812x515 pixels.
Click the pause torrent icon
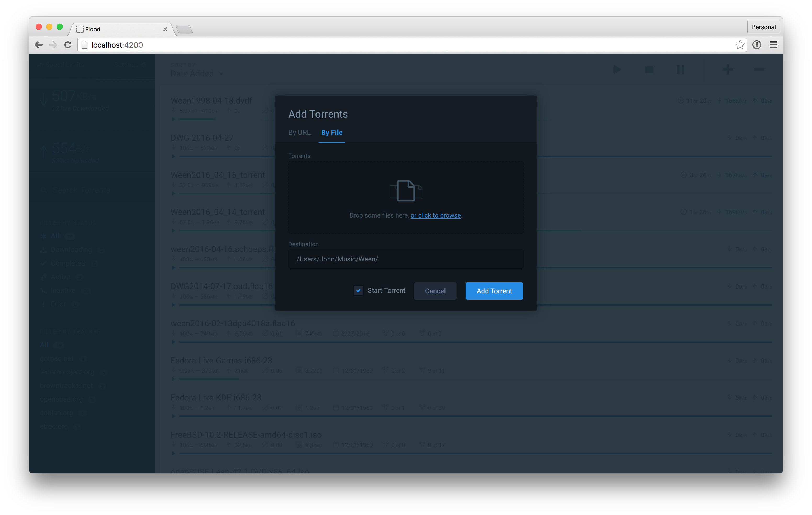click(x=680, y=70)
